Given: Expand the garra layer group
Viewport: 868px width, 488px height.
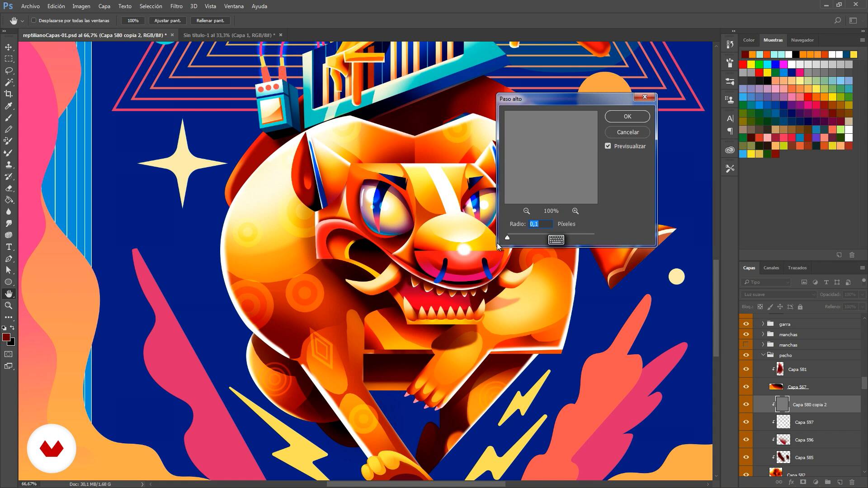Looking at the screenshot, I should click(x=763, y=324).
